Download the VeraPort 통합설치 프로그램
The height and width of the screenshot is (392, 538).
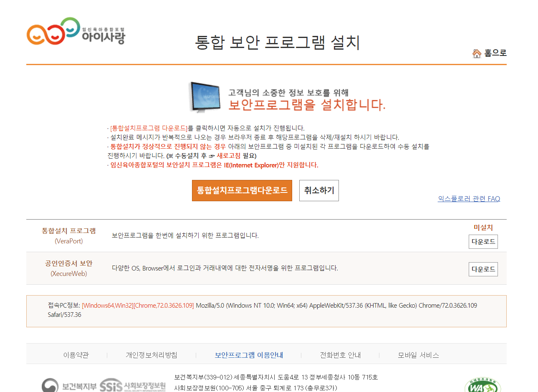483,242
